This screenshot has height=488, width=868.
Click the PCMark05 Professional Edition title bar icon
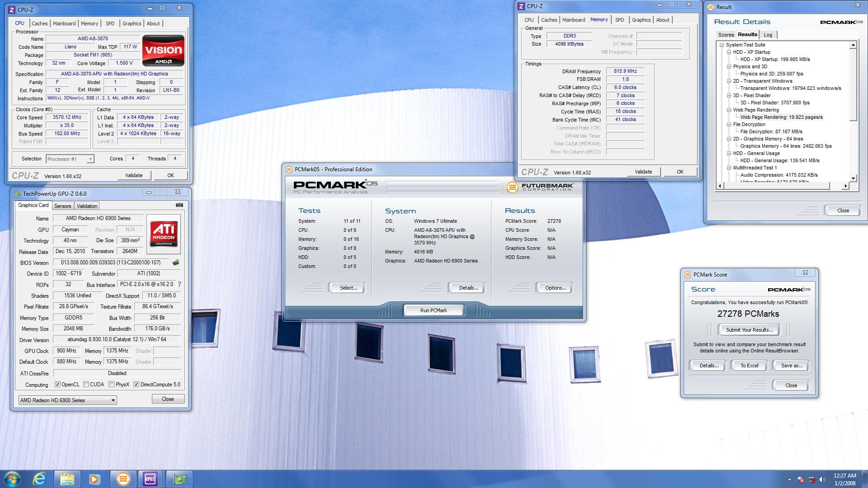pos(289,169)
